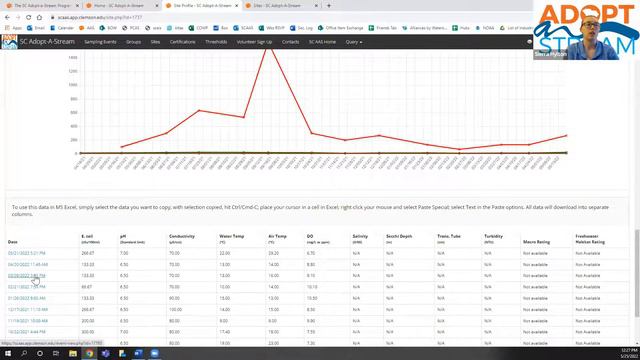
Task: Open Zoom from the taskbar
Action: coord(155,353)
